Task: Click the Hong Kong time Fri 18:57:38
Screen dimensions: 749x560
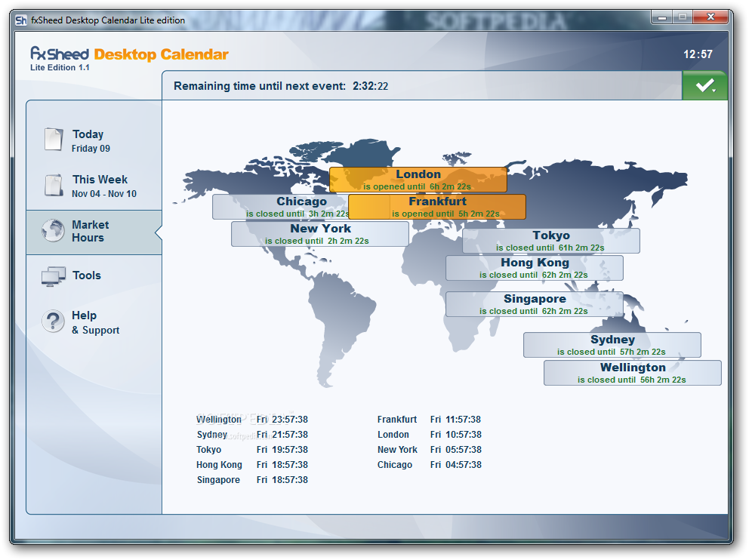Action: pos(282,465)
